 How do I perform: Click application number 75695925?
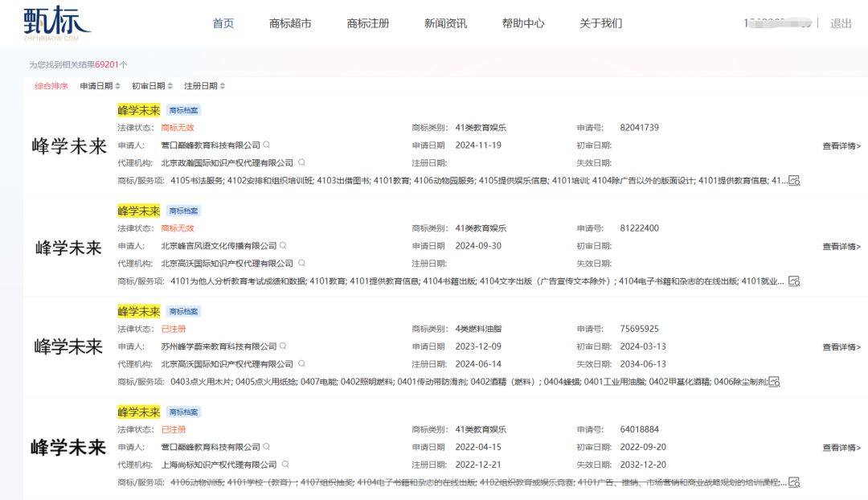(640, 329)
